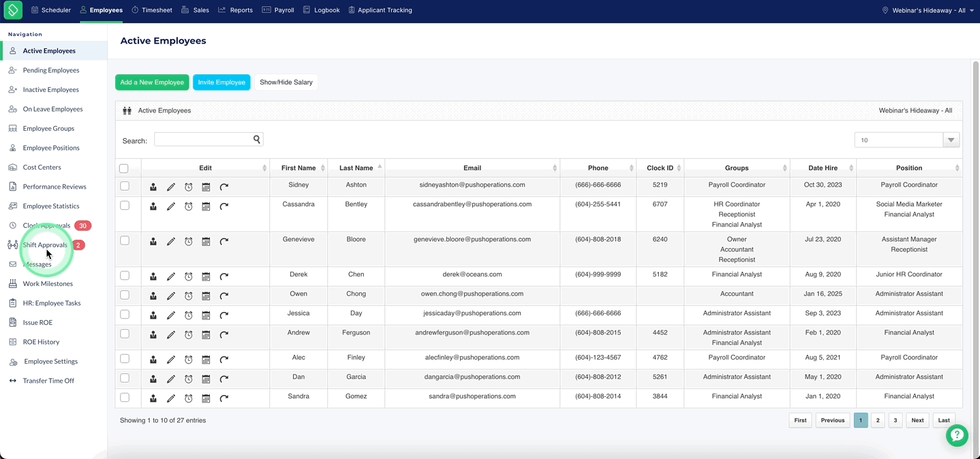This screenshot has width=980, height=459.
Task: Click the search magnifier icon
Action: [257, 139]
